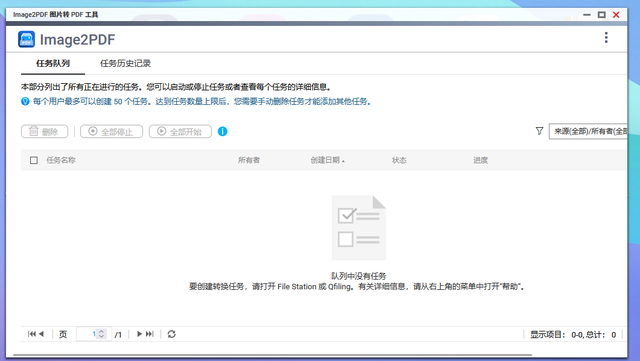
Task: Go to the first page
Action: pyautogui.click(x=31, y=334)
